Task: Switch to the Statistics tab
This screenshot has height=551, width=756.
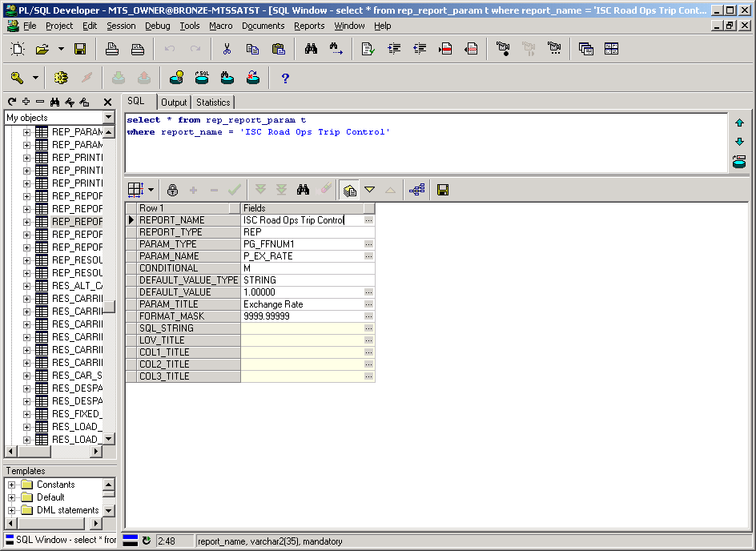Action: pos(213,103)
